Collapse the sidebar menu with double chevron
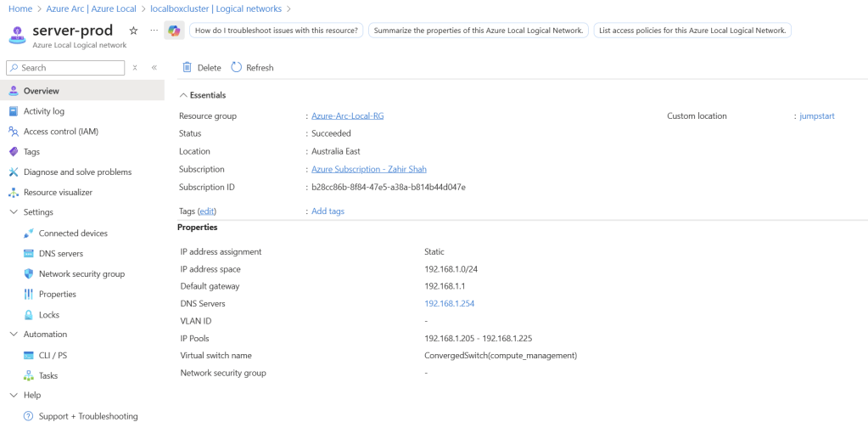The height and width of the screenshot is (422, 868). (154, 67)
